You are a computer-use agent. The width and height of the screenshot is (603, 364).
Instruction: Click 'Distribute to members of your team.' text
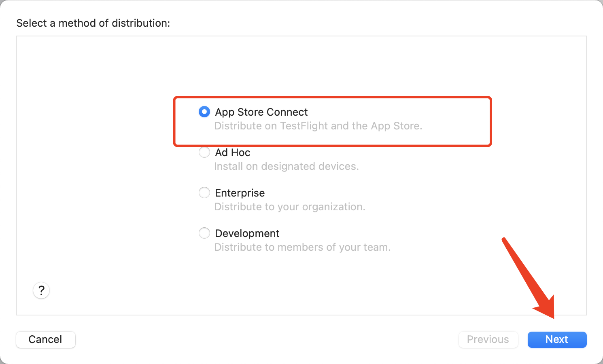coord(302,247)
